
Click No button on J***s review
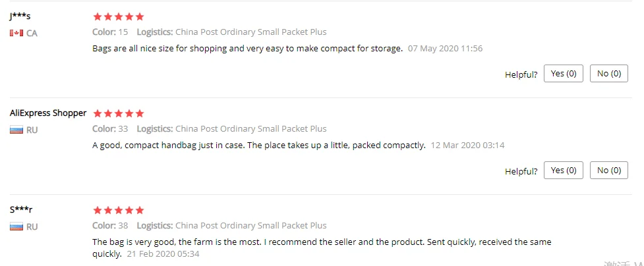tap(608, 74)
